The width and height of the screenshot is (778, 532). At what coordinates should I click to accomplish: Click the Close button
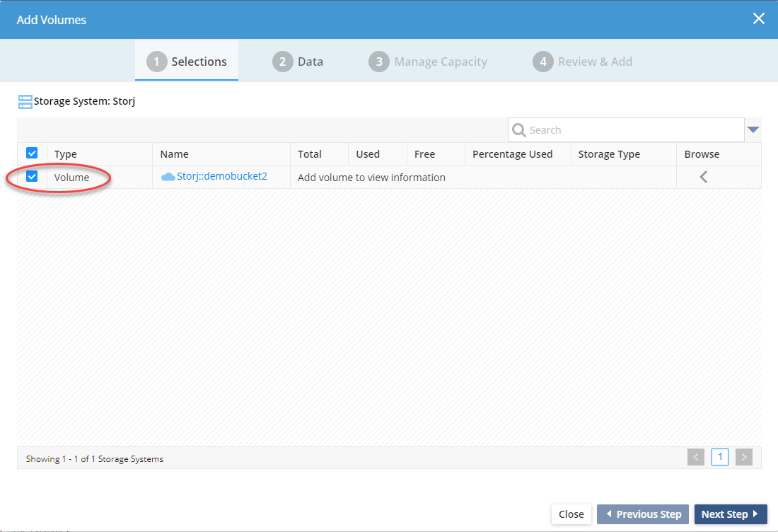(x=571, y=514)
